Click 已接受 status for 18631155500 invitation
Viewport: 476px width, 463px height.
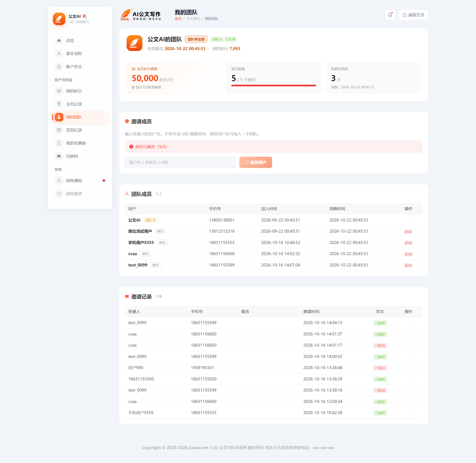380,379
